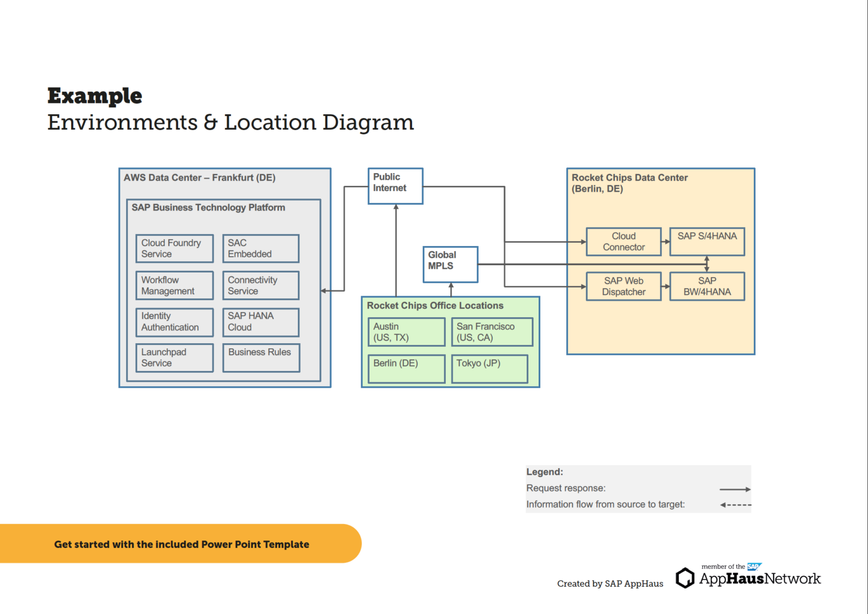Click the Connectivity Service box
The height and width of the screenshot is (614, 868).
click(261, 285)
